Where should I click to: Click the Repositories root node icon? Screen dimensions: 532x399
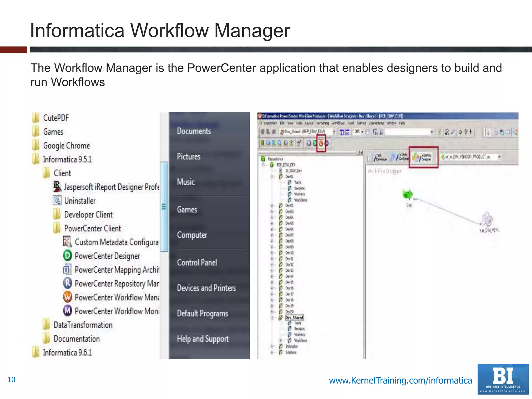click(x=263, y=159)
